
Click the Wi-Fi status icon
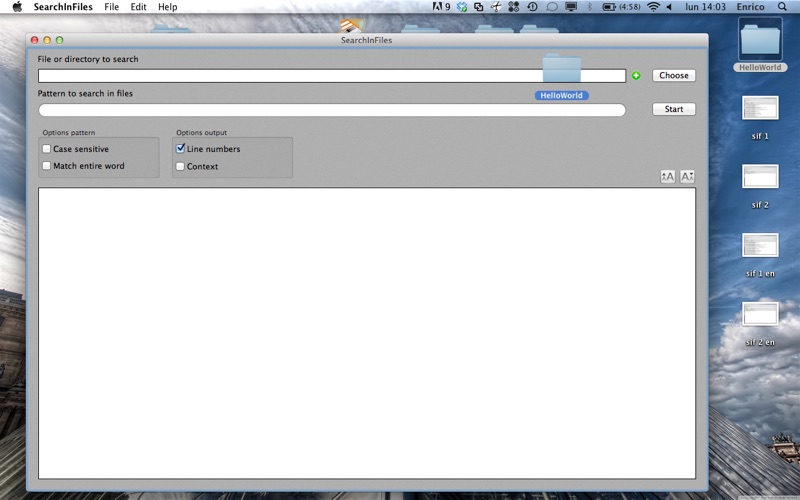[x=653, y=7]
